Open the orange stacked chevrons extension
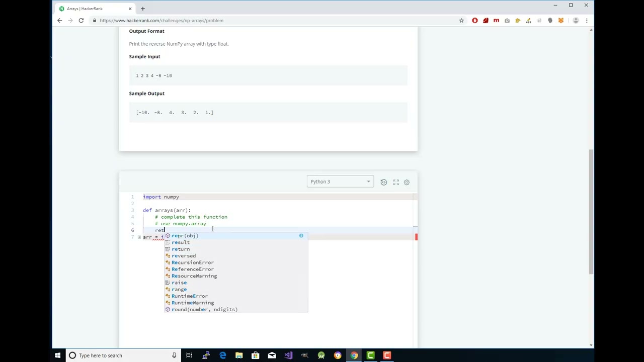Image resolution: width=644 pixels, height=362 pixels. pos(561,21)
